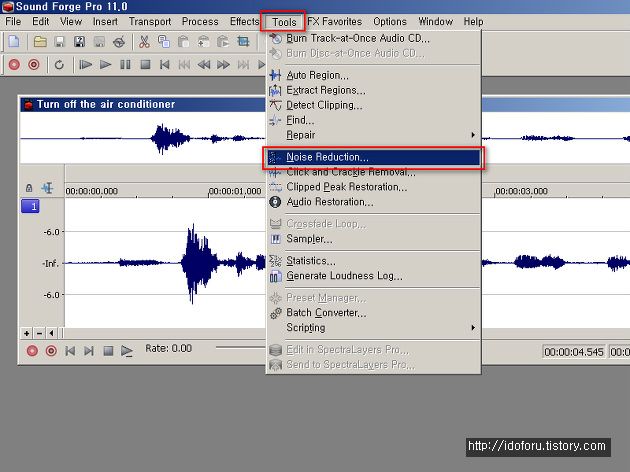Pause playback in main transport toolbar

pyautogui.click(x=125, y=65)
